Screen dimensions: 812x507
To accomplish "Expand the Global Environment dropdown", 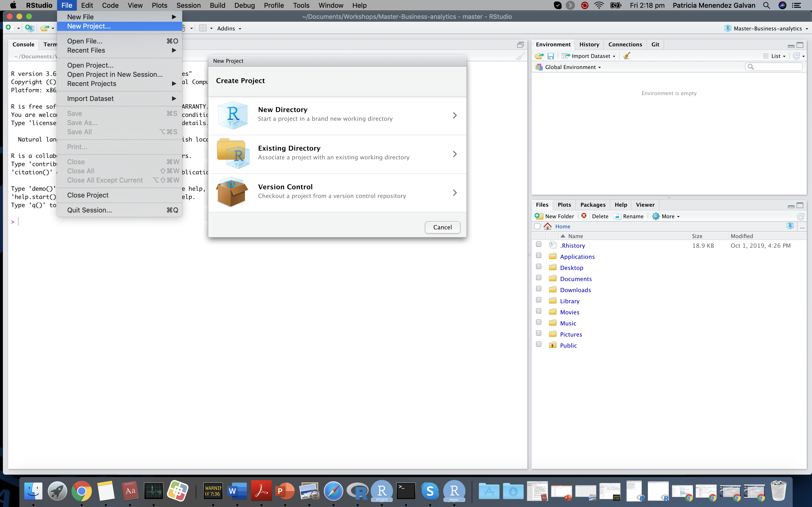I will pyautogui.click(x=572, y=67).
